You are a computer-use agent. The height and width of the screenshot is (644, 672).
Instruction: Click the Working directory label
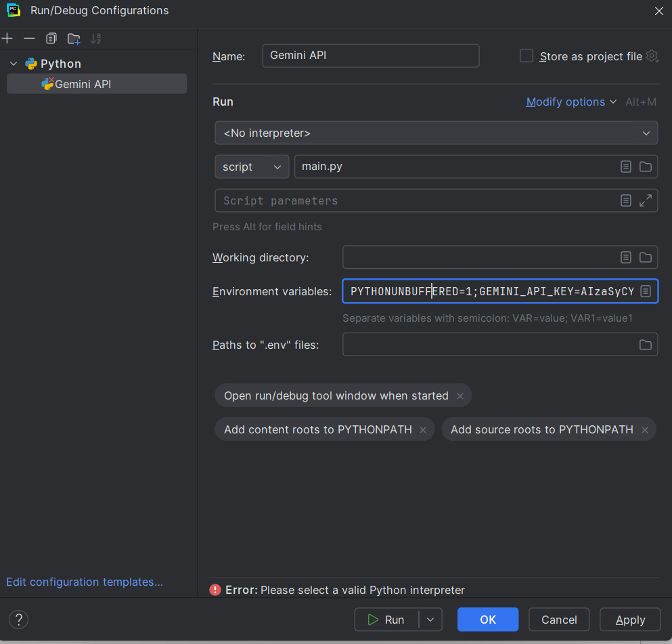pos(261,258)
